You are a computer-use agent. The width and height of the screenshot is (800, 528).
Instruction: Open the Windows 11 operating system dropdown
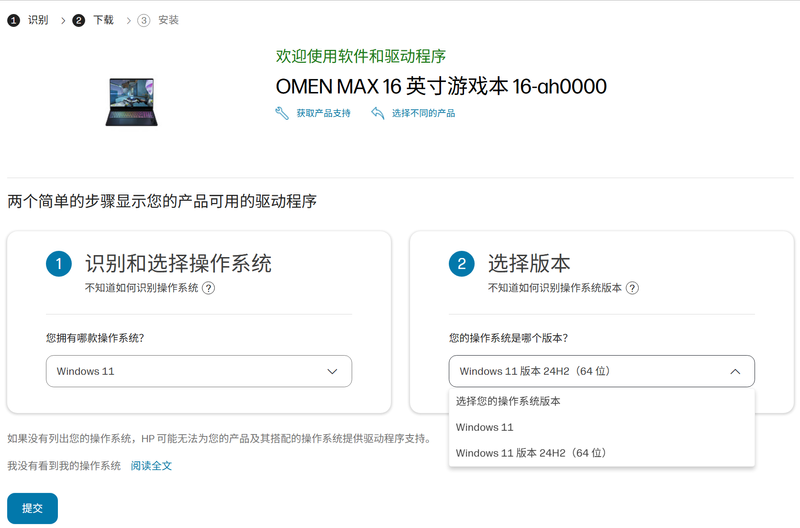[x=199, y=371]
